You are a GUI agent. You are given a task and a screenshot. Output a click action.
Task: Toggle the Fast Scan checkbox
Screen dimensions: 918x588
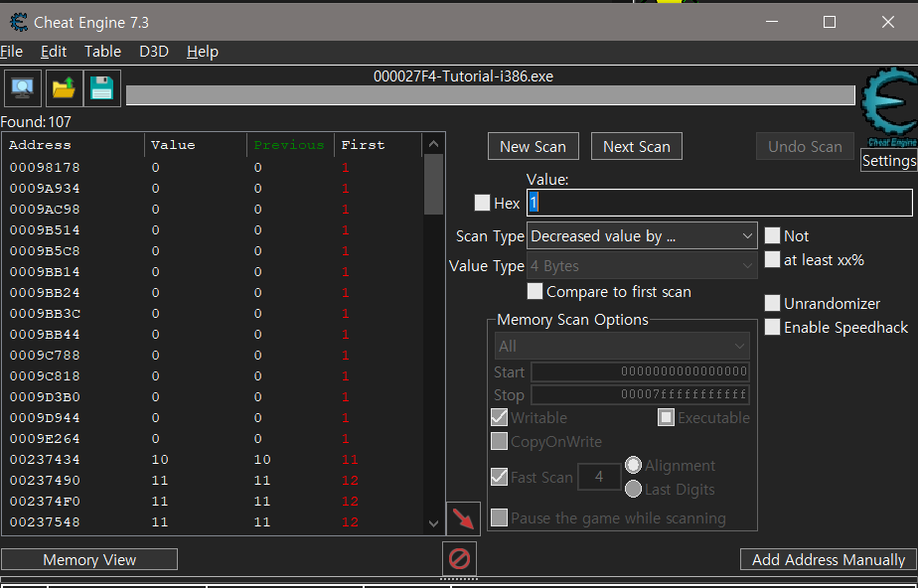coord(499,478)
